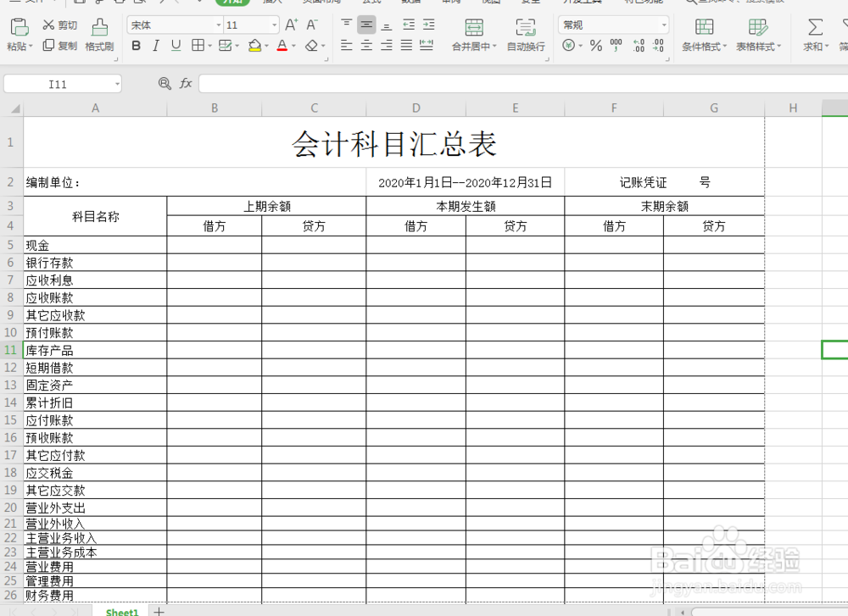Apply percent number style
The height and width of the screenshot is (616, 848).
click(596, 45)
